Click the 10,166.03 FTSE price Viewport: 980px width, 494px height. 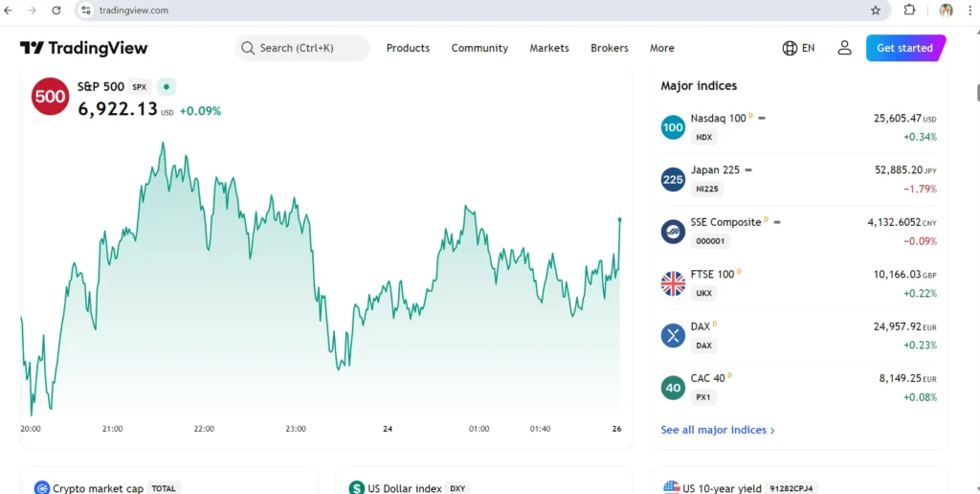point(898,274)
